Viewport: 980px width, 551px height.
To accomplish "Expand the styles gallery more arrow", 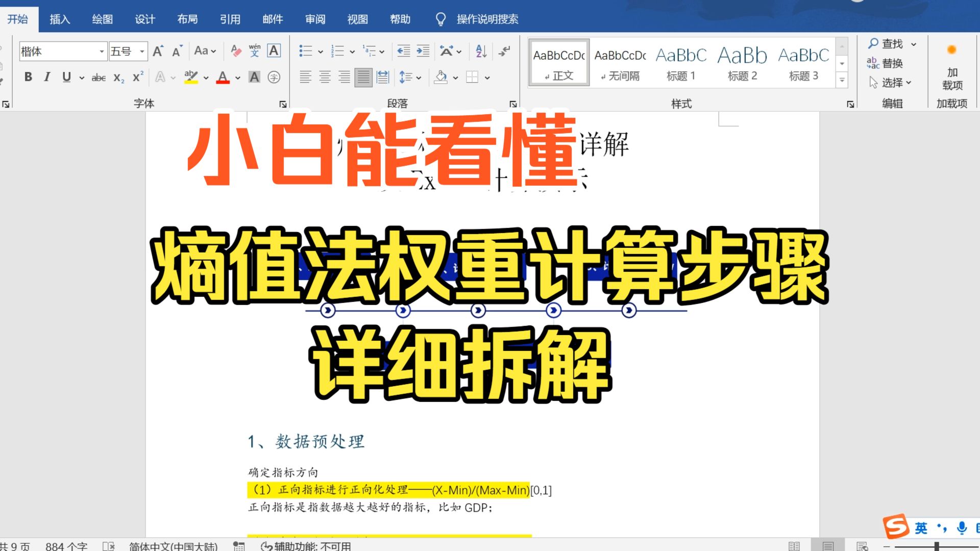I will (x=842, y=80).
